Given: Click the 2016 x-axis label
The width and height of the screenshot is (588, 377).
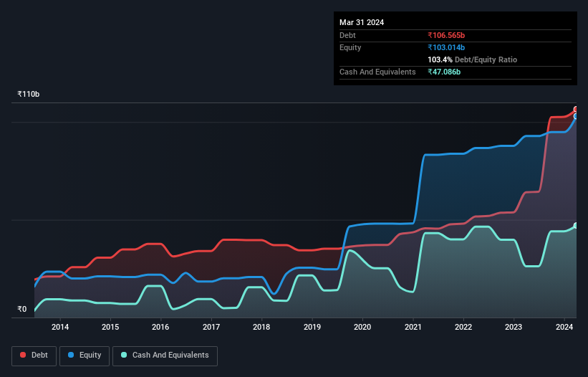Looking at the screenshot, I should pos(160,327).
